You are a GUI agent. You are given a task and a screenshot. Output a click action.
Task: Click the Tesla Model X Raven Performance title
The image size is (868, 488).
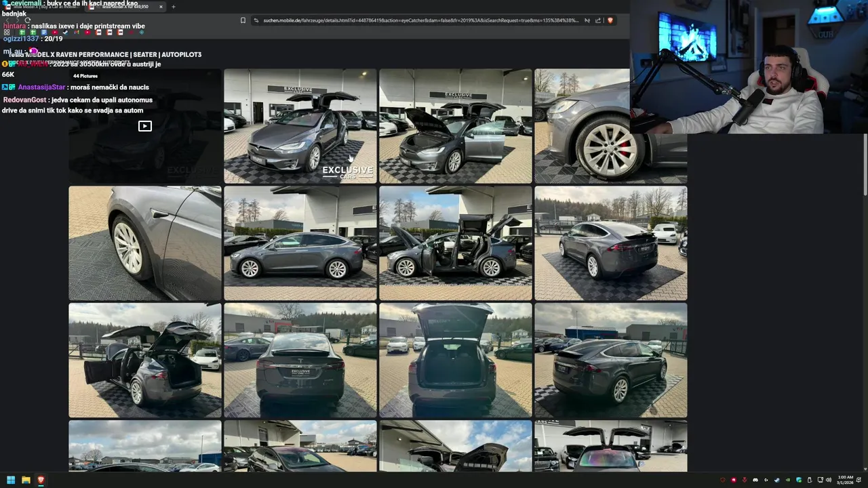tap(105, 54)
